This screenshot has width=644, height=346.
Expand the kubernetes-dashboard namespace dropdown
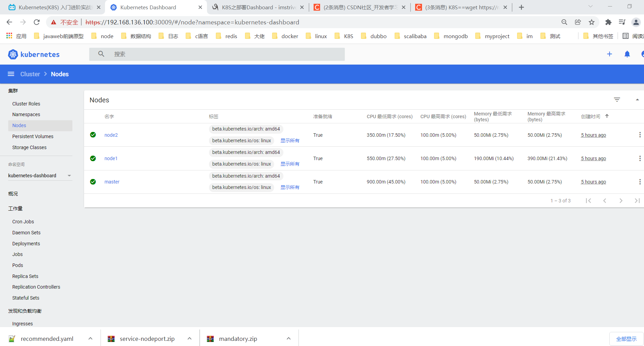point(69,176)
